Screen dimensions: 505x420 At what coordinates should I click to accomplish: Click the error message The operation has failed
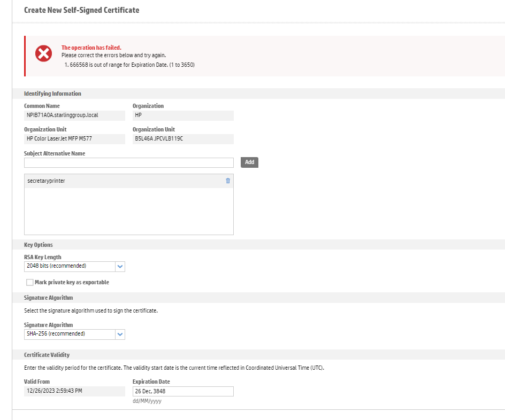(91, 48)
